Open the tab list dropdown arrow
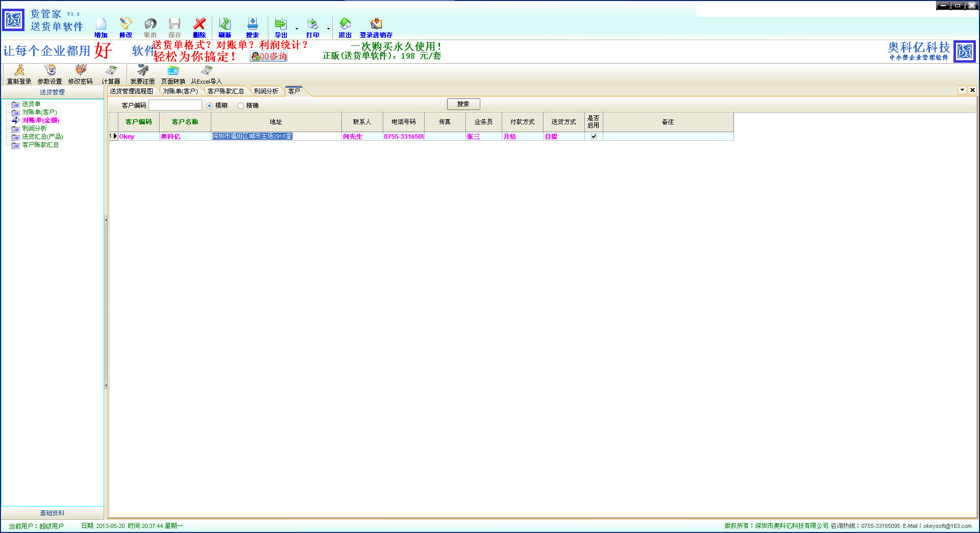The width and height of the screenshot is (980, 533). pyautogui.click(x=963, y=90)
